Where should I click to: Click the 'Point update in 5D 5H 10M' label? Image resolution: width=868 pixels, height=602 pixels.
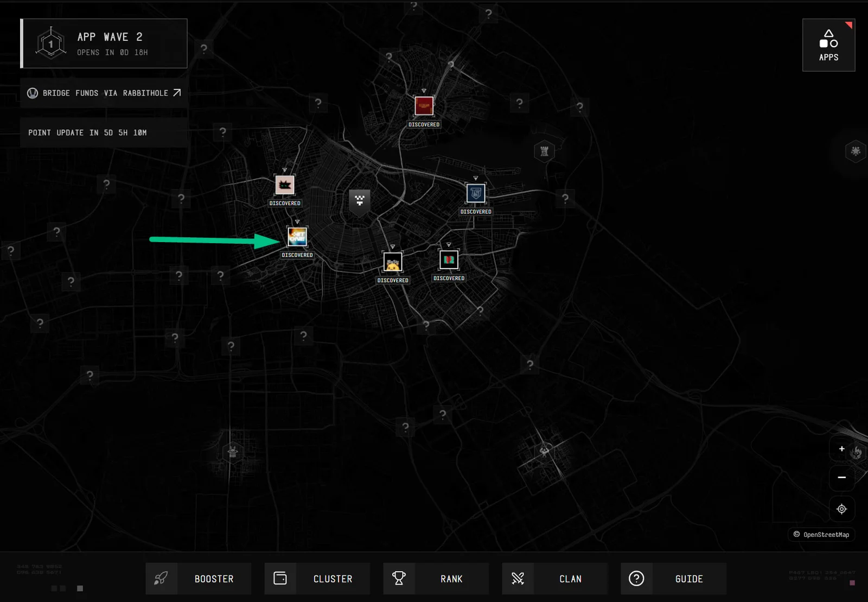(x=87, y=132)
